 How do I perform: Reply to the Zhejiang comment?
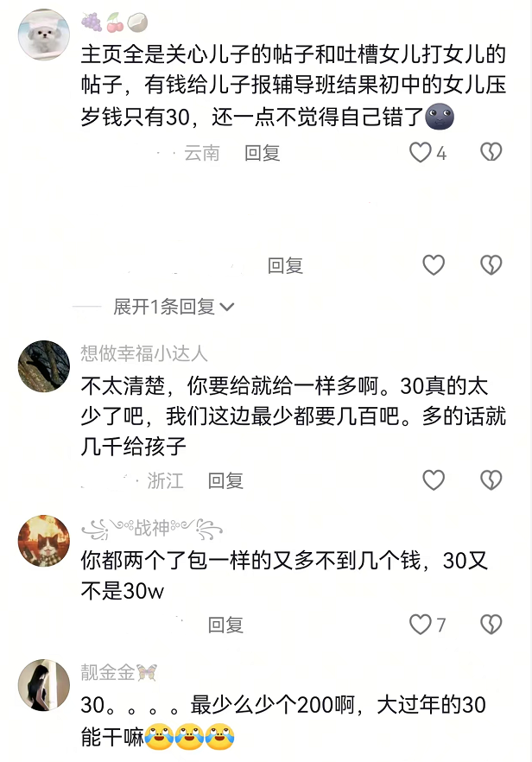[225, 480]
